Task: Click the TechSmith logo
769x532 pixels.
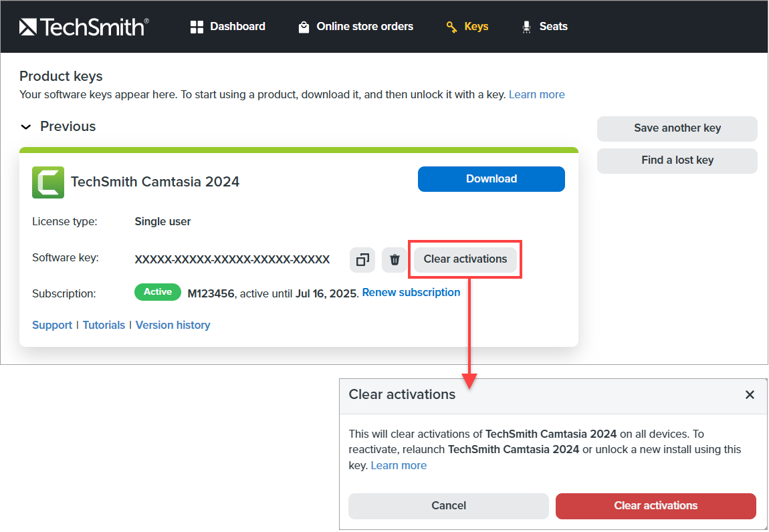Action: 84,27
